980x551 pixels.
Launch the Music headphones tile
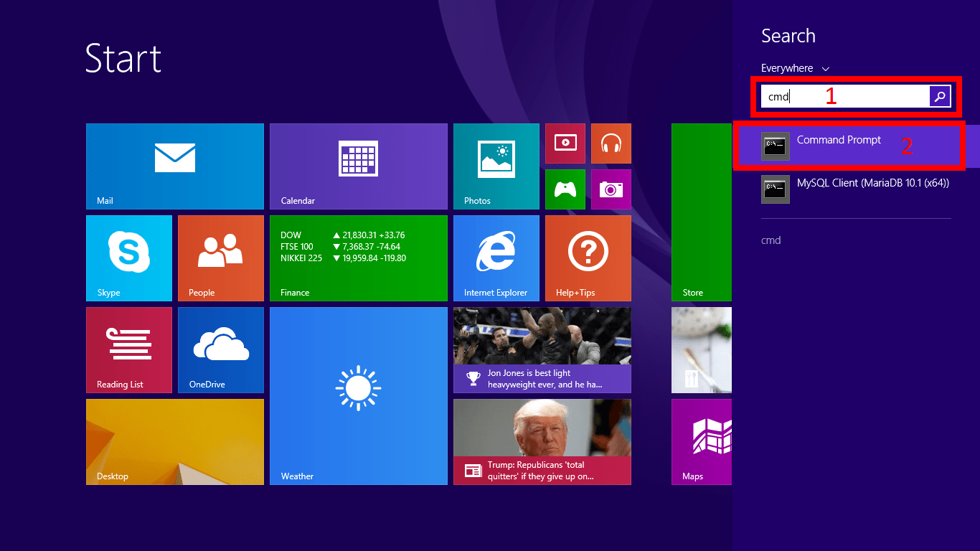point(611,143)
